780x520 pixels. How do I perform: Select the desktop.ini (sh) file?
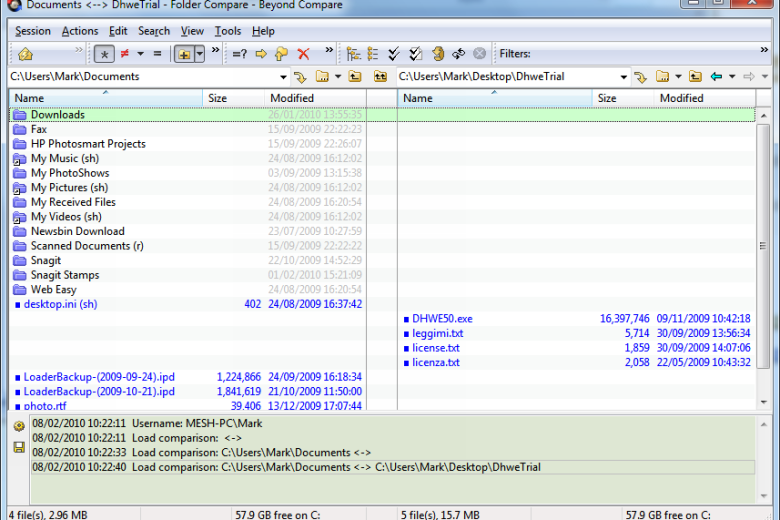pos(60,304)
